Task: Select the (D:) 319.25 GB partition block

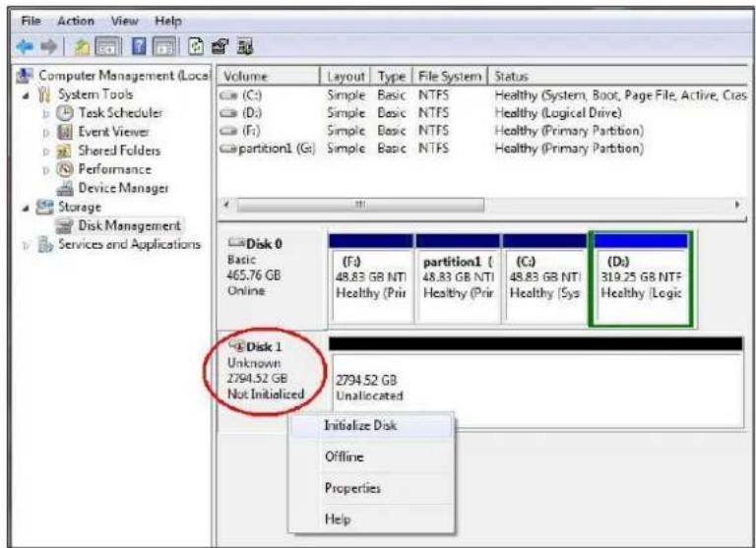Action: [641, 278]
